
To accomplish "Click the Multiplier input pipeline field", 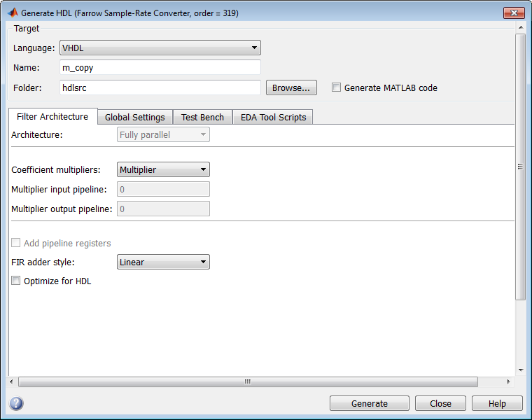I will 163,189.
